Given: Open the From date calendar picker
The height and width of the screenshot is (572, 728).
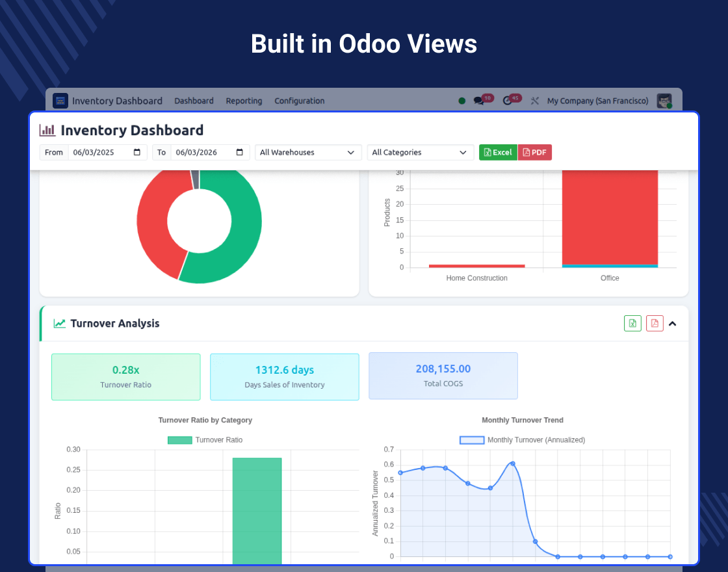Looking at the screenshot, I should click(x=137, y=152).
